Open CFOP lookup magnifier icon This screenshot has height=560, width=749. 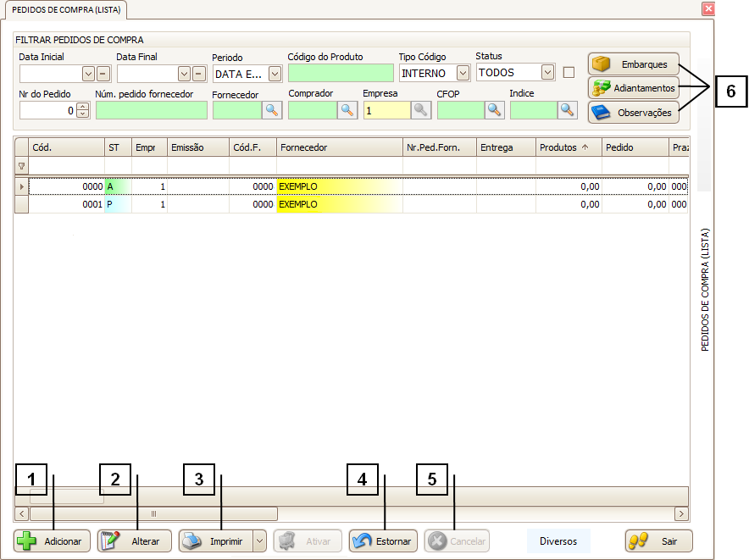[494, 109]
